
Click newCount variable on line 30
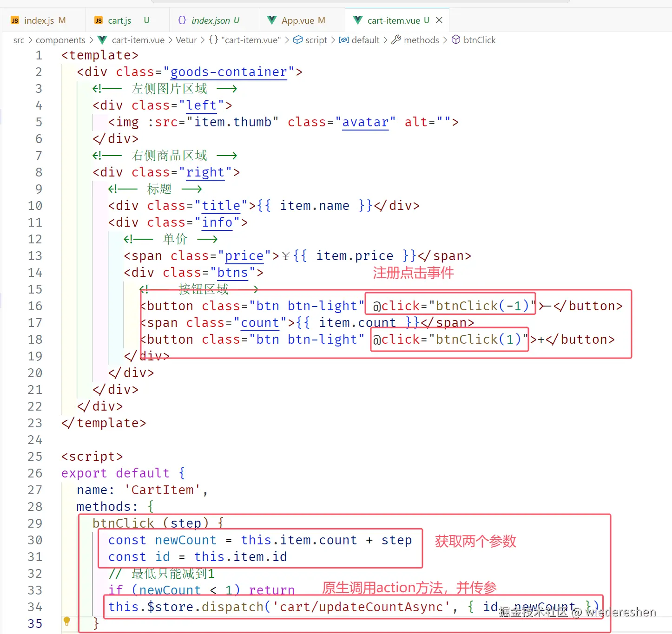point(186,540)
